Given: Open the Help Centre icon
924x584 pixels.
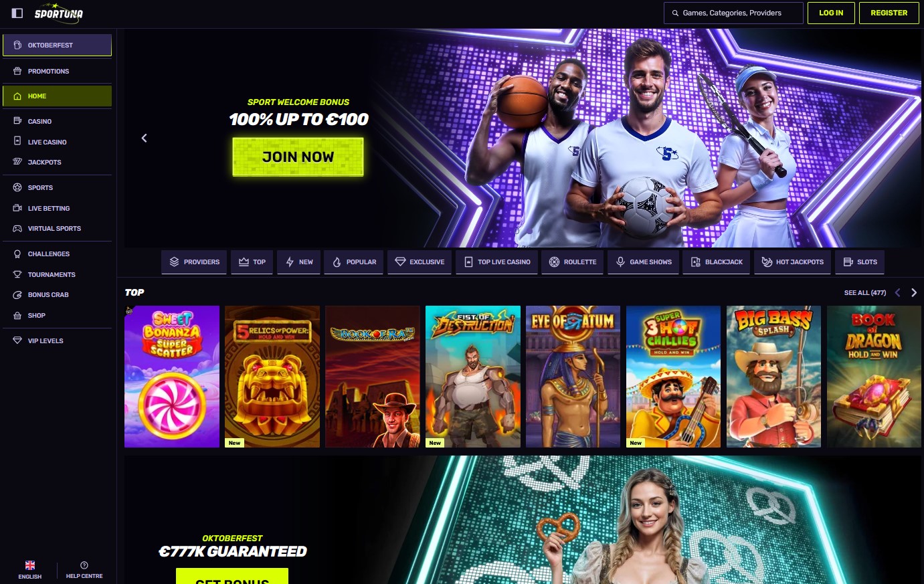Looking at the screenshot, I should (x=84, y=565).
